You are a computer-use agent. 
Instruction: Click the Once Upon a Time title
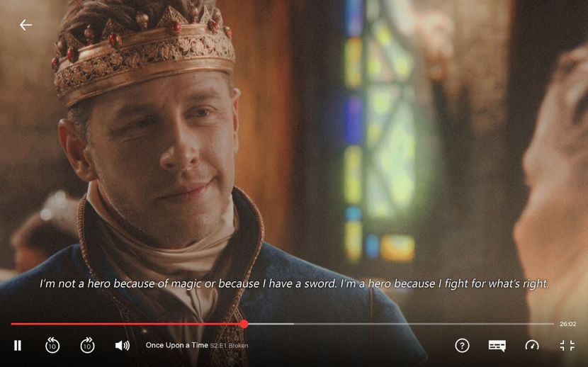(176, 345)
